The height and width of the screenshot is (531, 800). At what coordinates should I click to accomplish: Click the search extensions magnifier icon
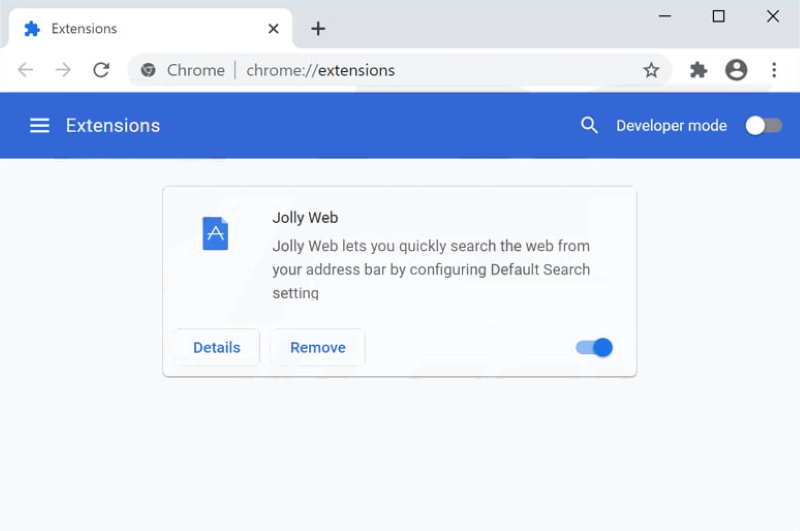[x=589, y=125]
